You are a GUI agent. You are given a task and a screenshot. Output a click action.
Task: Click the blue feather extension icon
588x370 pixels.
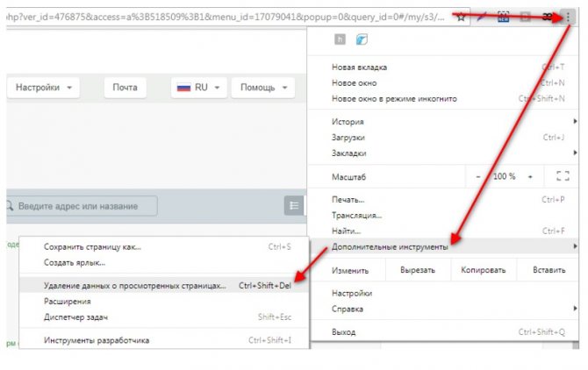point(362,40)
